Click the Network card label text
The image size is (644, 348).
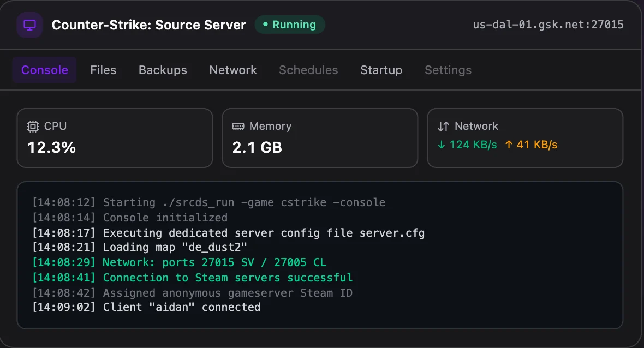tap(476, 126)
